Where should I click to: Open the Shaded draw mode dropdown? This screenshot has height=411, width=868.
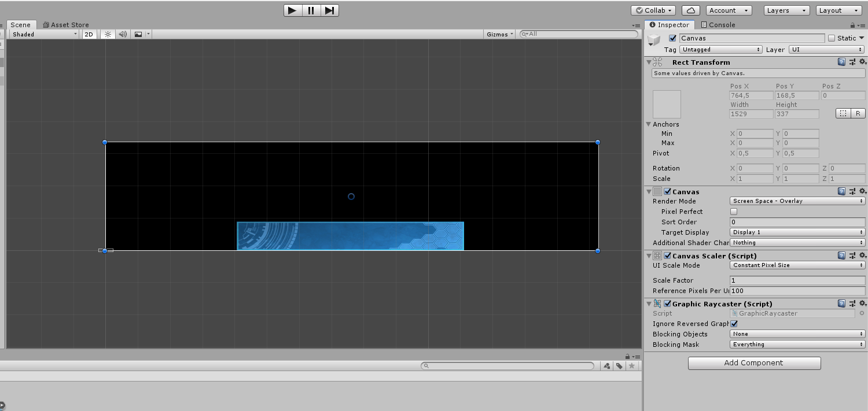point(43,34)
